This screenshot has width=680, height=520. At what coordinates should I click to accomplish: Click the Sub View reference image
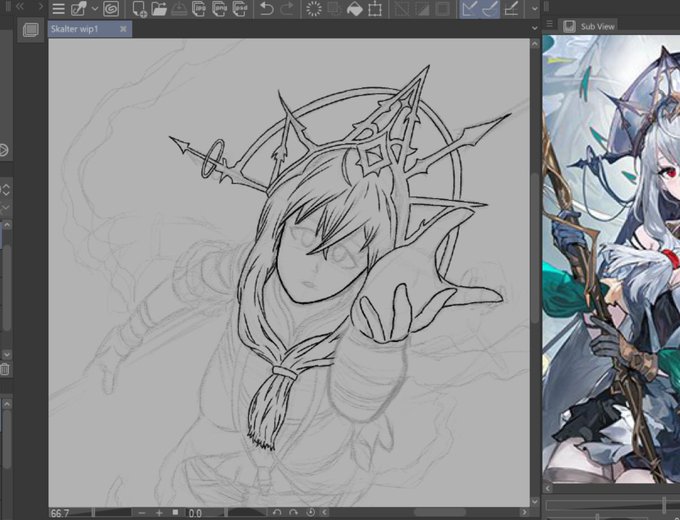click(x=611, y=259)
